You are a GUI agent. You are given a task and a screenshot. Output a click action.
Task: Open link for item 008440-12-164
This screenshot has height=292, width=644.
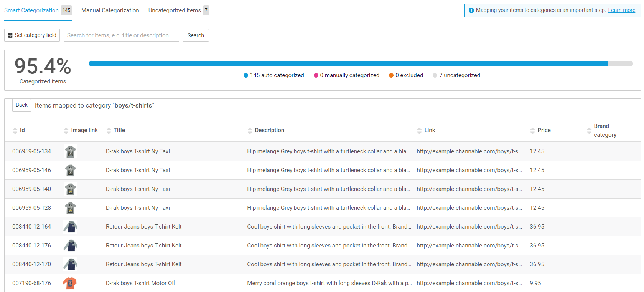(x=469, y=227)
